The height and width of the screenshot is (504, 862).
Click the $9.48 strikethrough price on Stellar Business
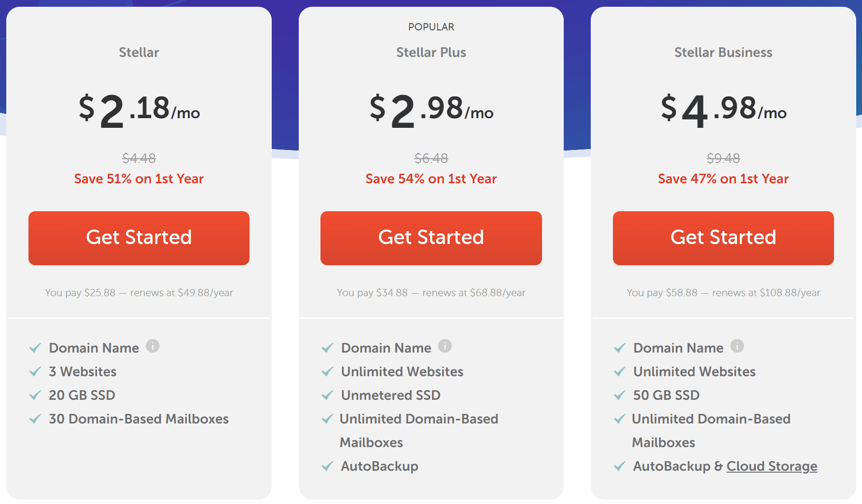click(x=723, y=158)
